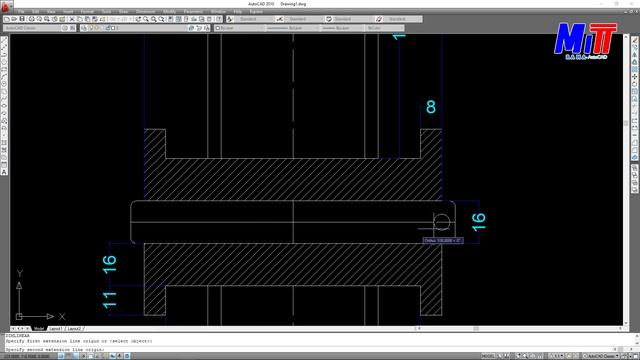The image size is (640, 360).
Task: Select the Multiline Text tool
Action: click(x=4, y=172)
